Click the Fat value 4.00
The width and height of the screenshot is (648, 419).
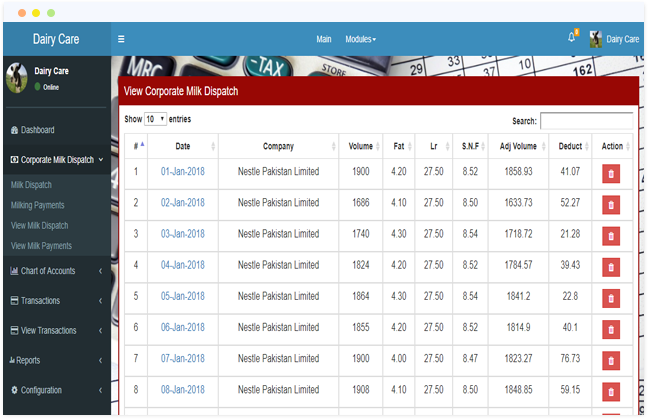point(399,359)
